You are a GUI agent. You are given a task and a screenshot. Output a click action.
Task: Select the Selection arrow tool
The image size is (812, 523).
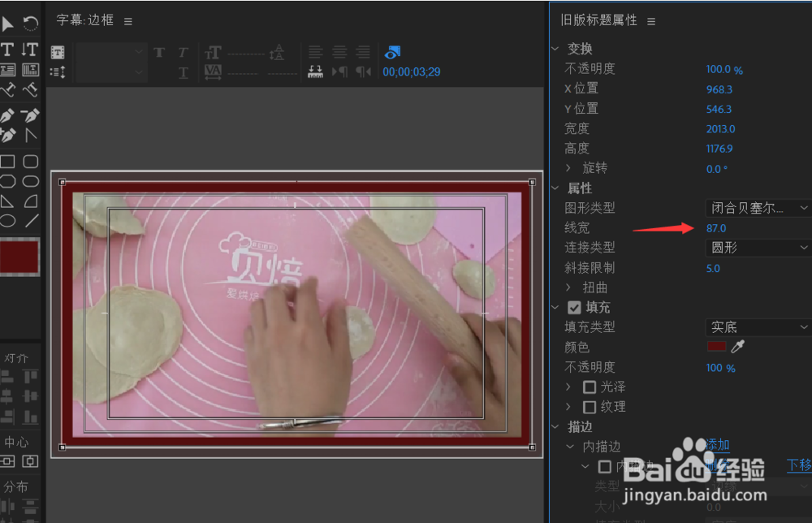click(7, 24)
